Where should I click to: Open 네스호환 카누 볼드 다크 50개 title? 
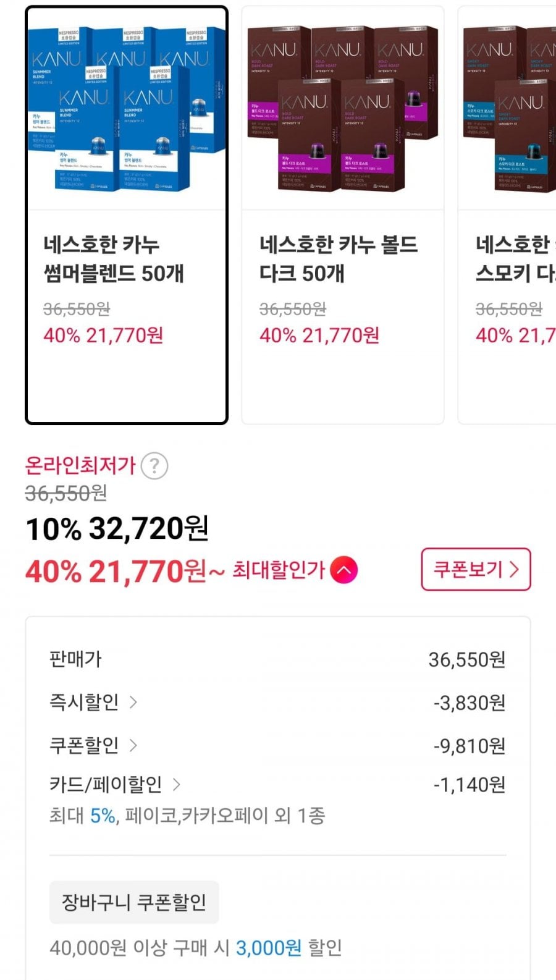(x=339, y=259)
